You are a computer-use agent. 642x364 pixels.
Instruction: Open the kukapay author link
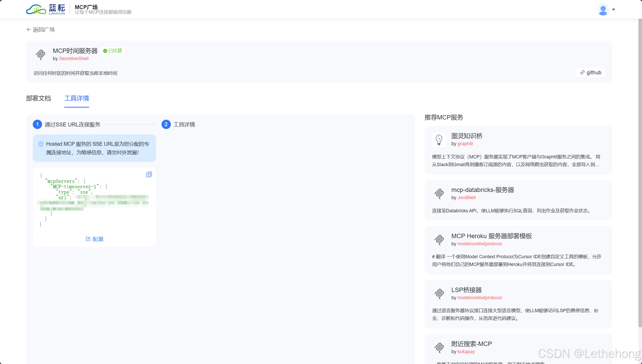tap(466, 352)
